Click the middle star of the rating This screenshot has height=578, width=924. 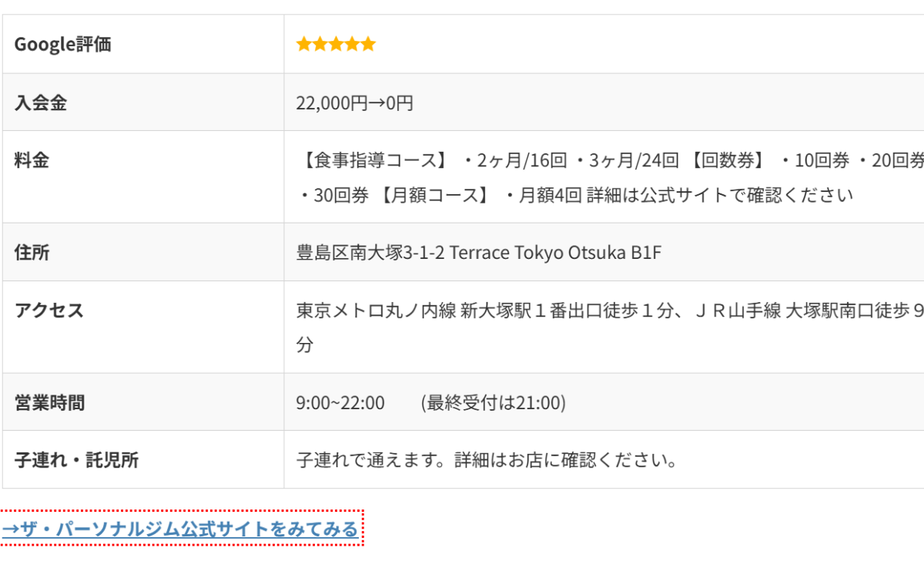pyautogui.click(x=336, y=44)
